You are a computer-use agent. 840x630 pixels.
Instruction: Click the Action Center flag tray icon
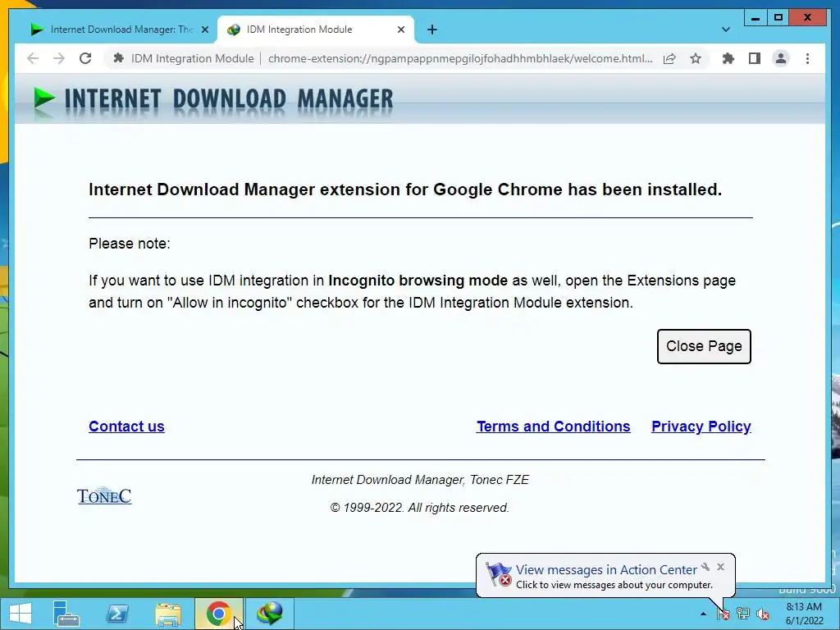[x=724, y=614]
